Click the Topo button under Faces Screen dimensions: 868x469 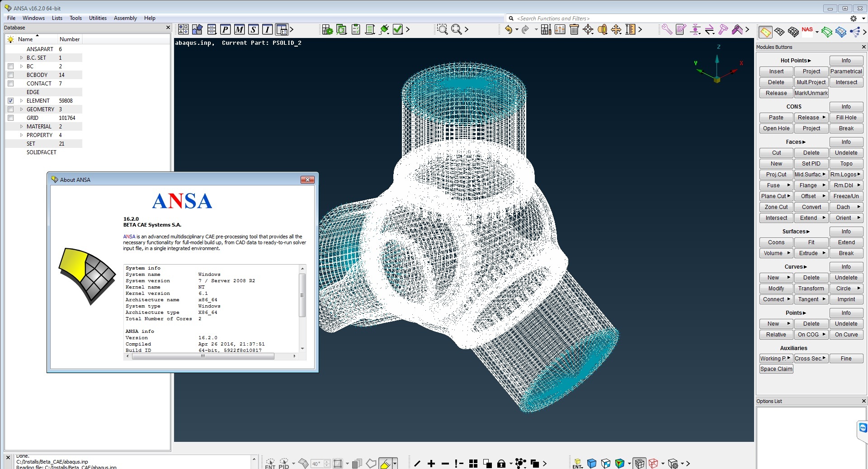[x=846, y=164]
